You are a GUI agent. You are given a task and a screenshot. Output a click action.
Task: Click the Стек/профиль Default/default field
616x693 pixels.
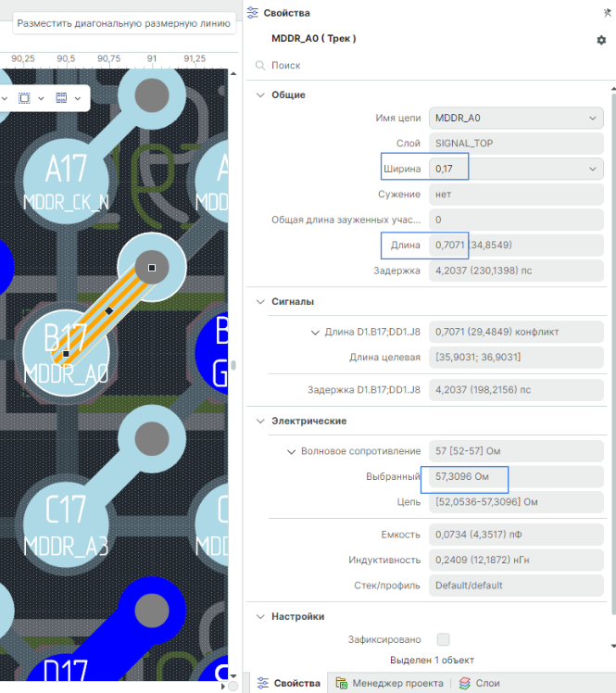[x=516, y=586]
